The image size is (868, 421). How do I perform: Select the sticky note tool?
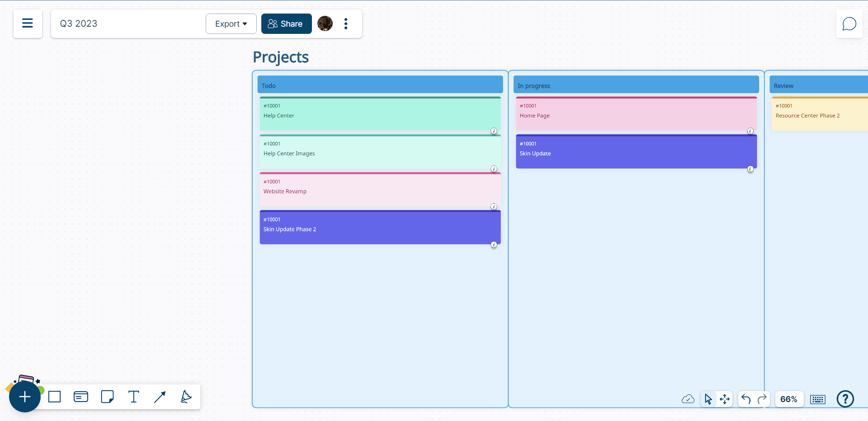(x=107, y=397)
